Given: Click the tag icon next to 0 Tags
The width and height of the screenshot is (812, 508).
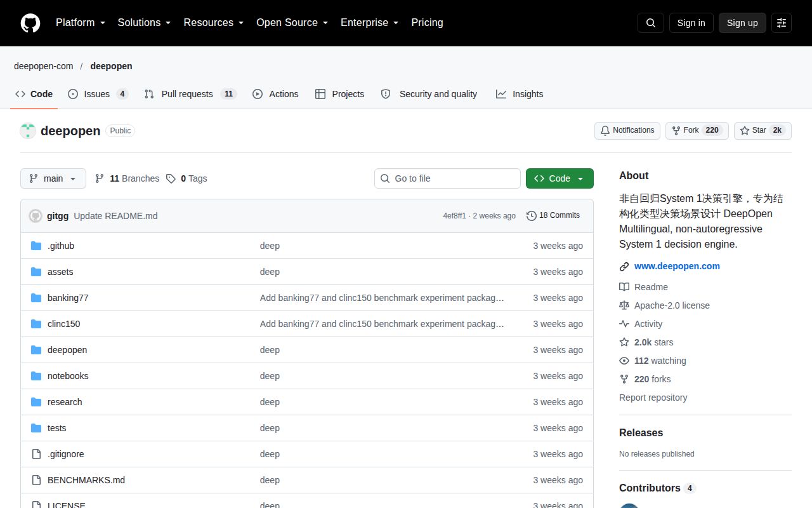Looking at the screenshot, I should (x=171, y=178).
